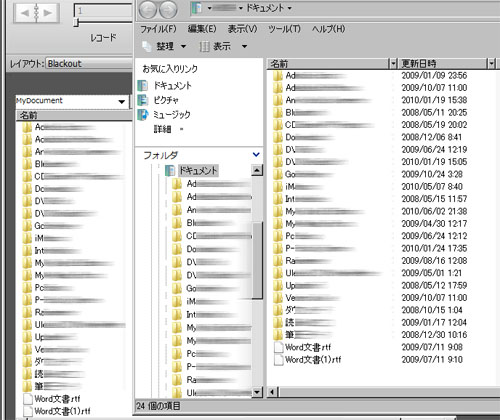Select Word文書.rtf in left MyDocument list
Screen dimensions: 500x420
57,399
